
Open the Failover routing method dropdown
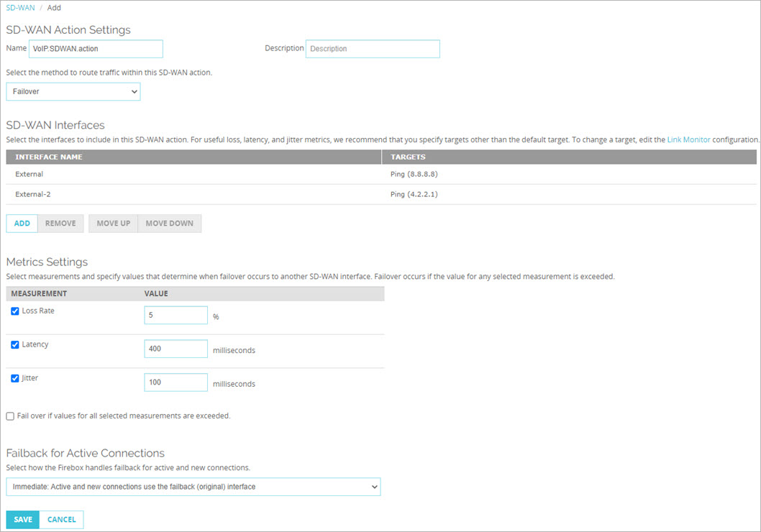(x=73, y=91)
